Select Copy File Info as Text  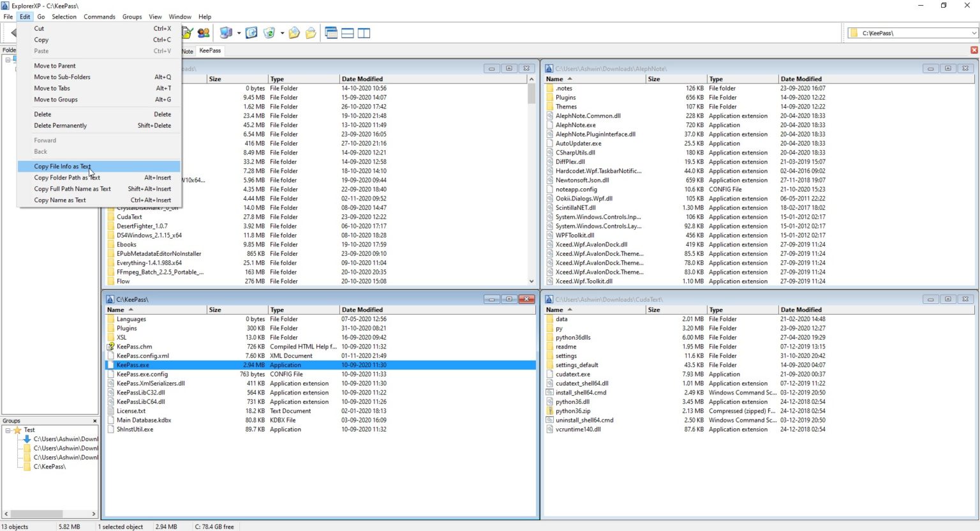62,166
